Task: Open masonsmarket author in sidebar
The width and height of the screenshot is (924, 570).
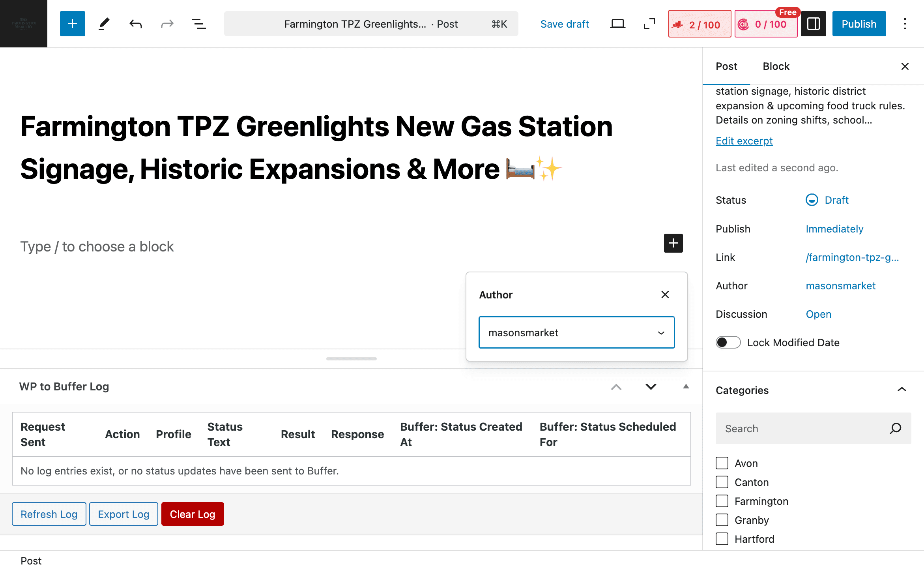Action: 840,286
